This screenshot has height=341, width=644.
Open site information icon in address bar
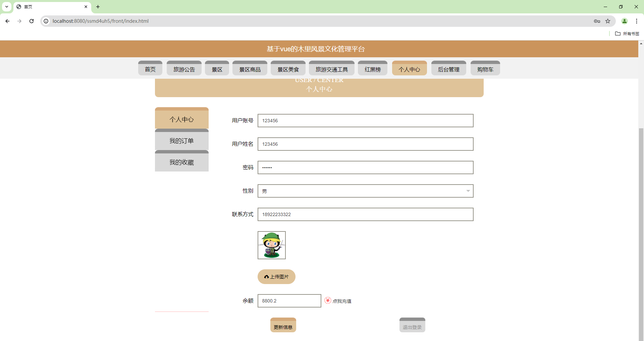[46, 21]
